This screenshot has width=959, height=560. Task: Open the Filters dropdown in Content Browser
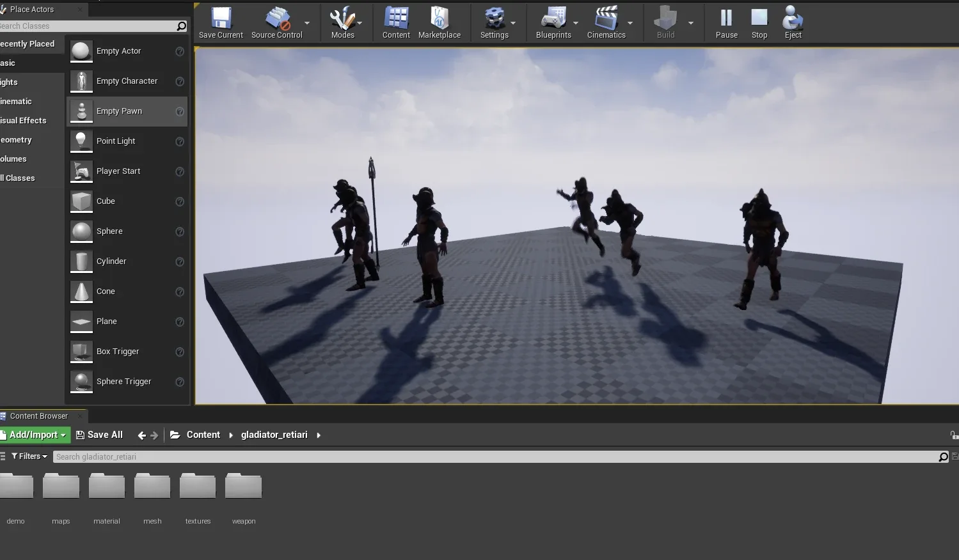(28, 456)
